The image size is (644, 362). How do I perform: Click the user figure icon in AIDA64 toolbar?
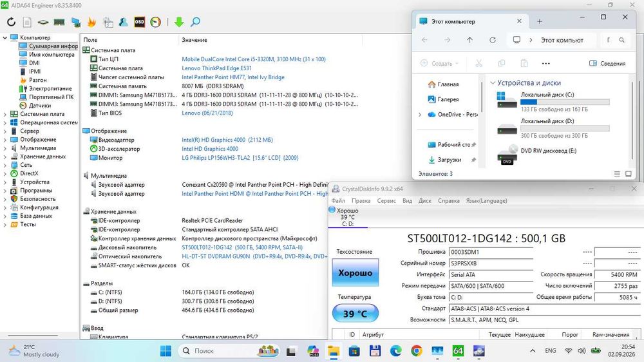pos(123,22)
